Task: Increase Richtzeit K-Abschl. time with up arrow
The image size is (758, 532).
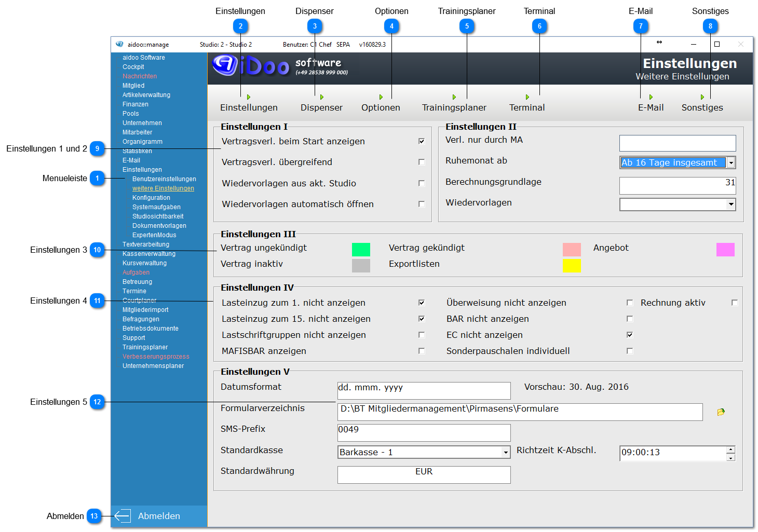Action: pos(730,449)
